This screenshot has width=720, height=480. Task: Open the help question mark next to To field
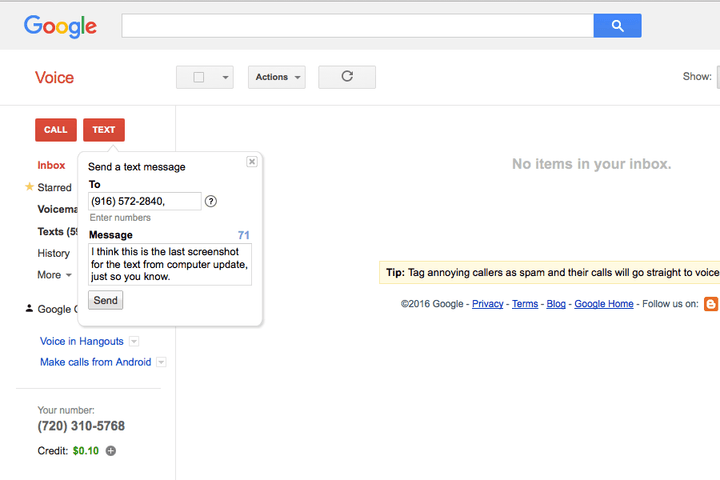point(211,201)
